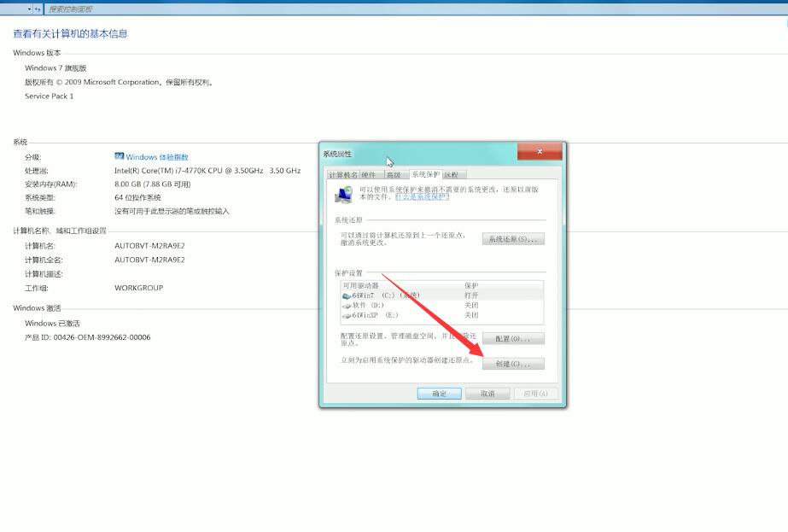Click the 没有可用于此显示器的笔或触控输入 text
The width and height of the screenshot is (788, 532).
click(x=172, y=211)
